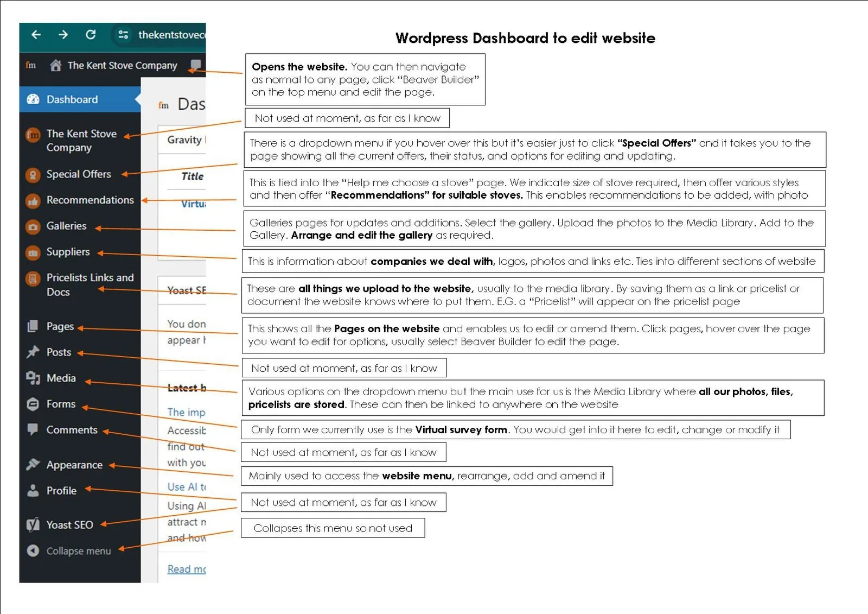Viewport: 868px width, 614px height.
Task: Click the Dashboard gauge icon
Action: pos(33,99)
